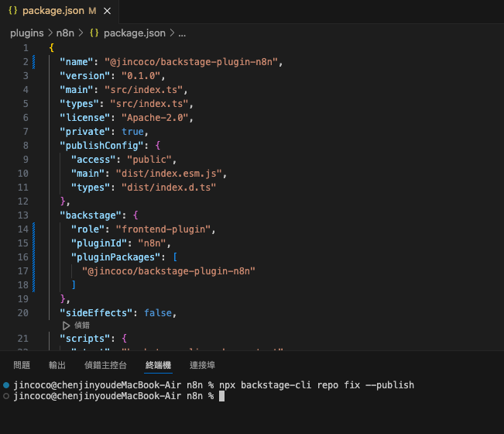Switch to the 問題 panel tab
The image size is (504, 434).
click(x=22, y=365)
